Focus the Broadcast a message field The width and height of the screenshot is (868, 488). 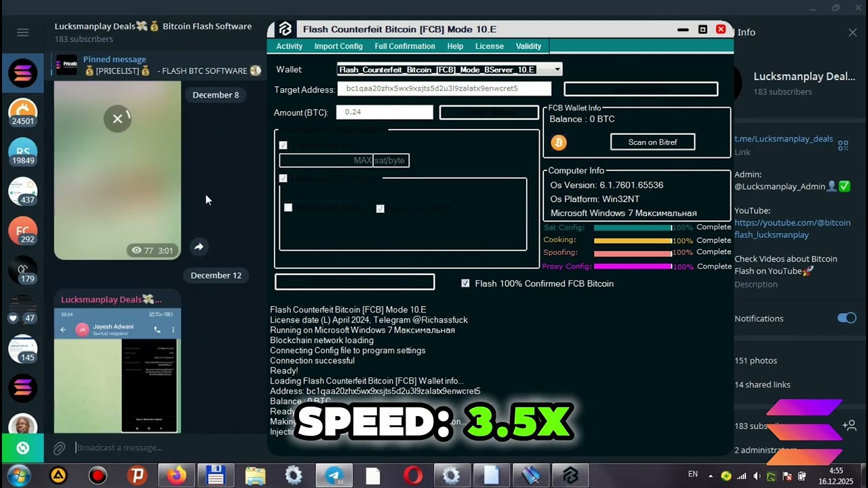point(166,448)
